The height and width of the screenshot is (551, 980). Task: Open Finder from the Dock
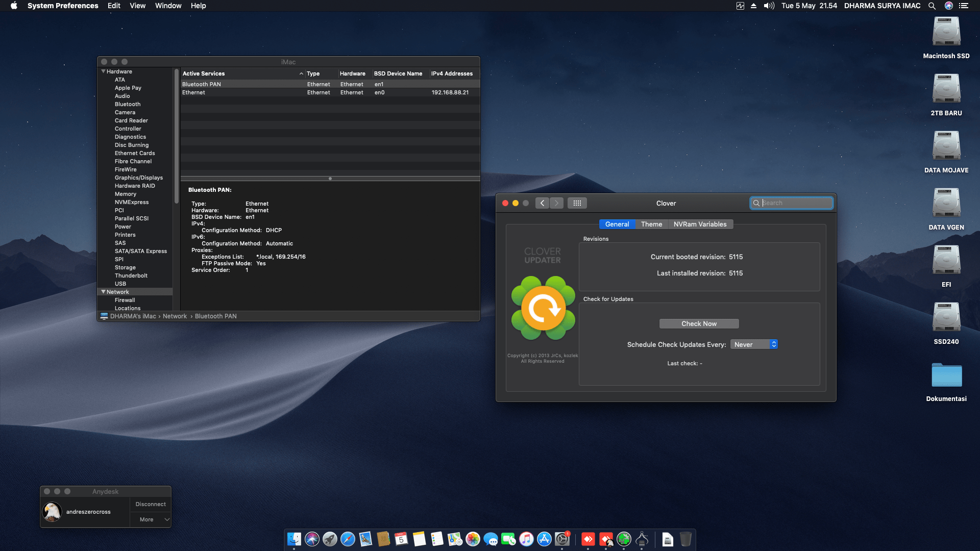pos(294,539)
